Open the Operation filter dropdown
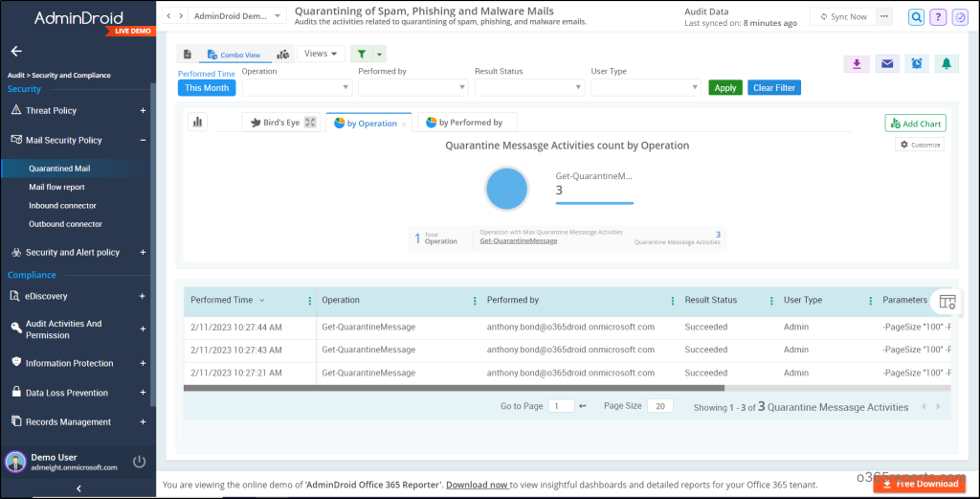Screen dimensions: 980x499 pyautogui.click(x=297, y=87)
